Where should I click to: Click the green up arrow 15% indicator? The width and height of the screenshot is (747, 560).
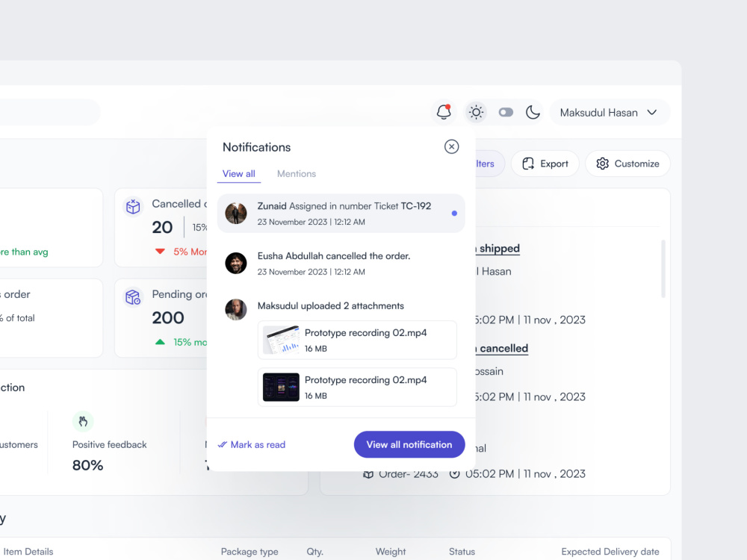[x=160, y=342]
